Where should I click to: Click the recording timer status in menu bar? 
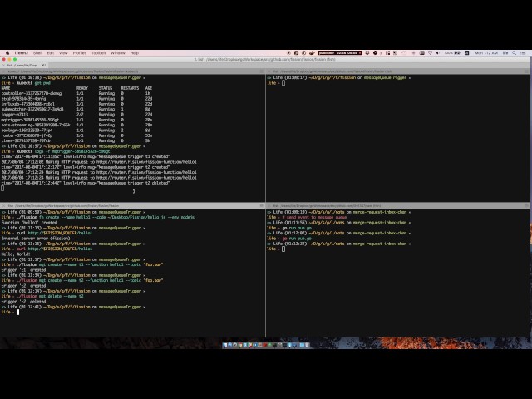pyautogui.click(x=340, y=53)
